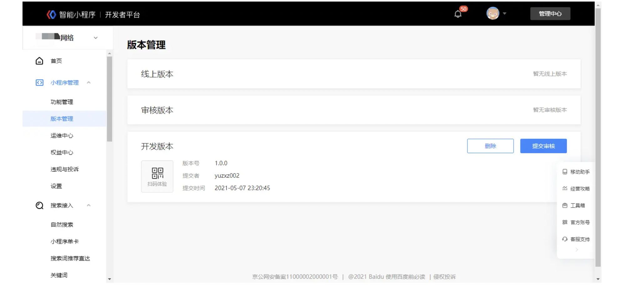Click the 开发者平台 header text
Screen dimensions: 644x294
coord(123,15)
